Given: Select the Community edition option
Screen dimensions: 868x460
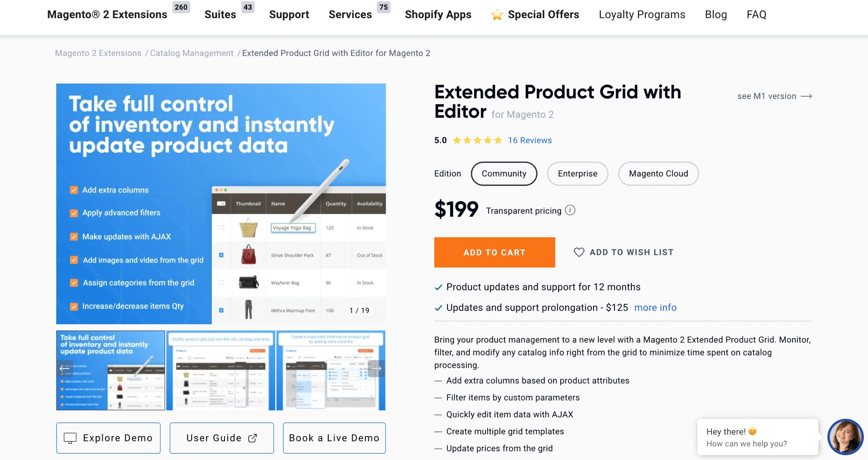Looking at the screenshot, I should 504,174.
